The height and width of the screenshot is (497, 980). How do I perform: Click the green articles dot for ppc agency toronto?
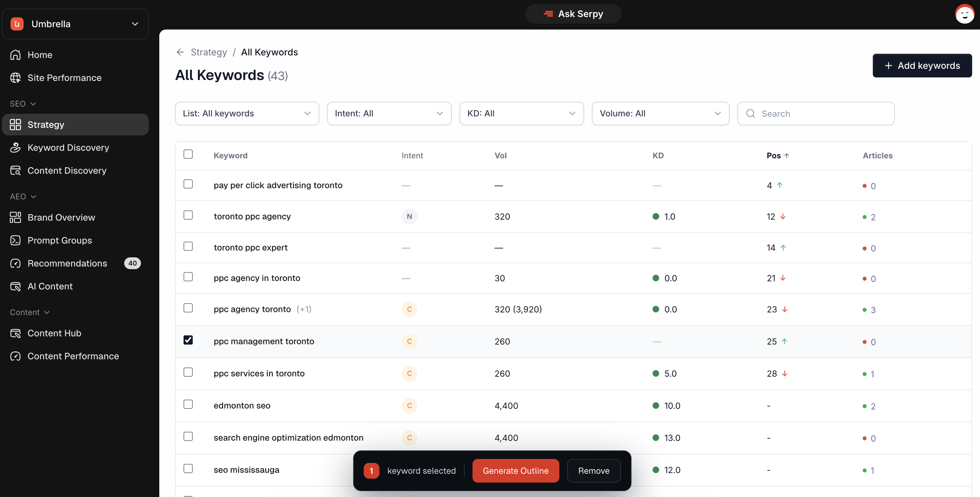[864, 310]
